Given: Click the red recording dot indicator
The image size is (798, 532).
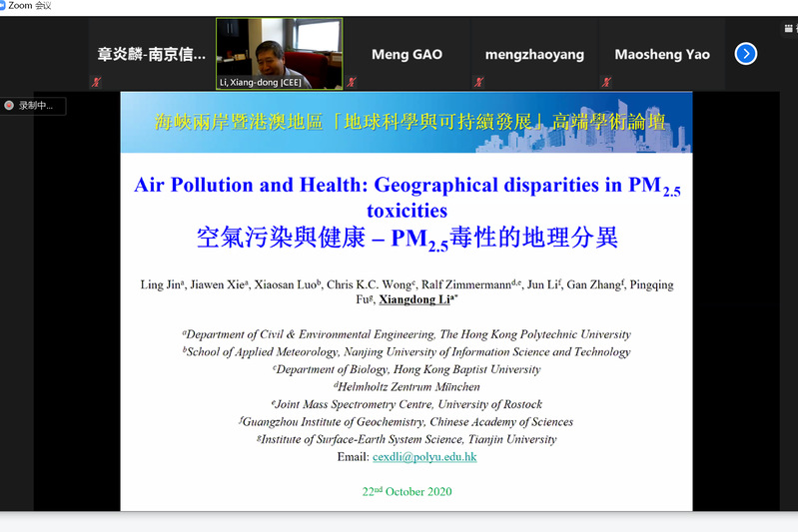Looking at the screenshot, I should (9, 105).
